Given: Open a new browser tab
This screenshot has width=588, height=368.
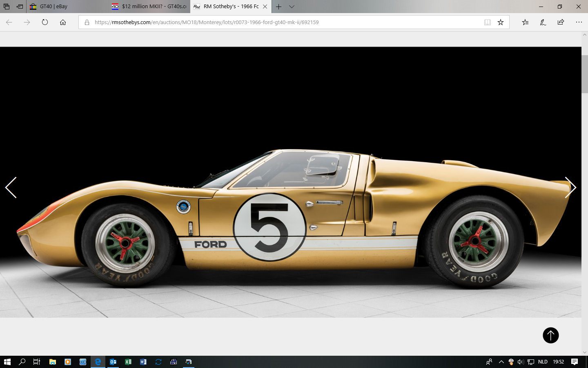Looking at the screenshot, I should tap(278, 7).
